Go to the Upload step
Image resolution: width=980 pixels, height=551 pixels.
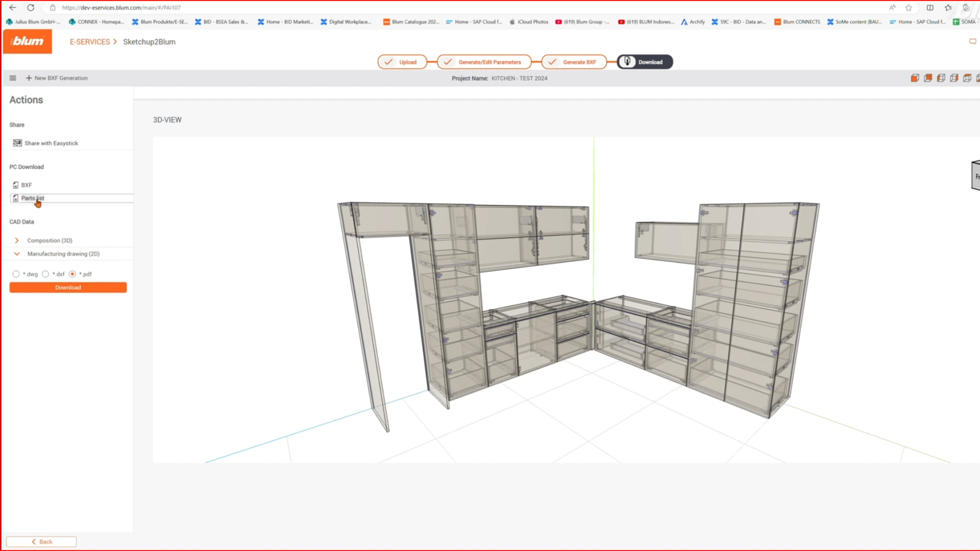point(402,62)
